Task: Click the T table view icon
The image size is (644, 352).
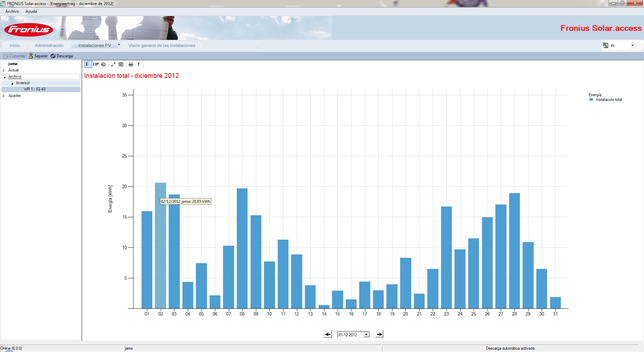Action: click(x=139, y=64)
